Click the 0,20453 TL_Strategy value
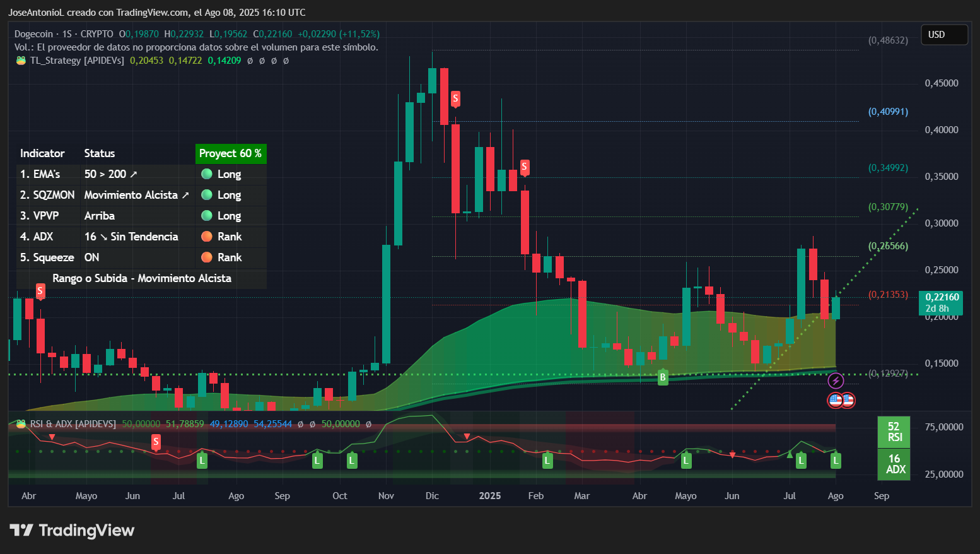Screen dimensions: 980x554 pyautogui.click(x=146, y=61)
